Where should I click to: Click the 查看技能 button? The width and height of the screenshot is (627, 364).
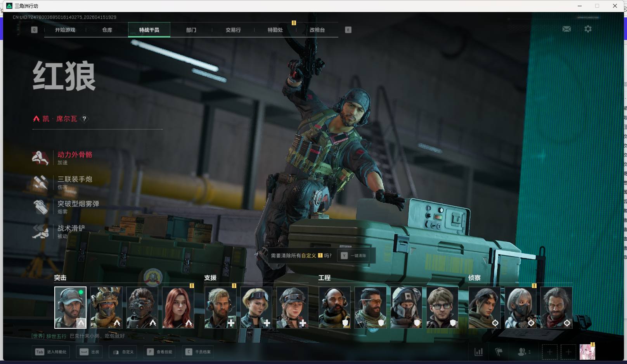coord(159,352)
